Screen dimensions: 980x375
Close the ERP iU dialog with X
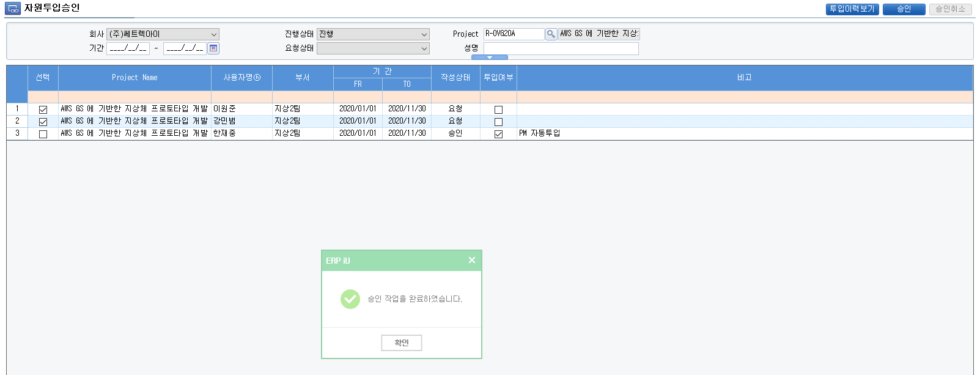click(471, 260)
